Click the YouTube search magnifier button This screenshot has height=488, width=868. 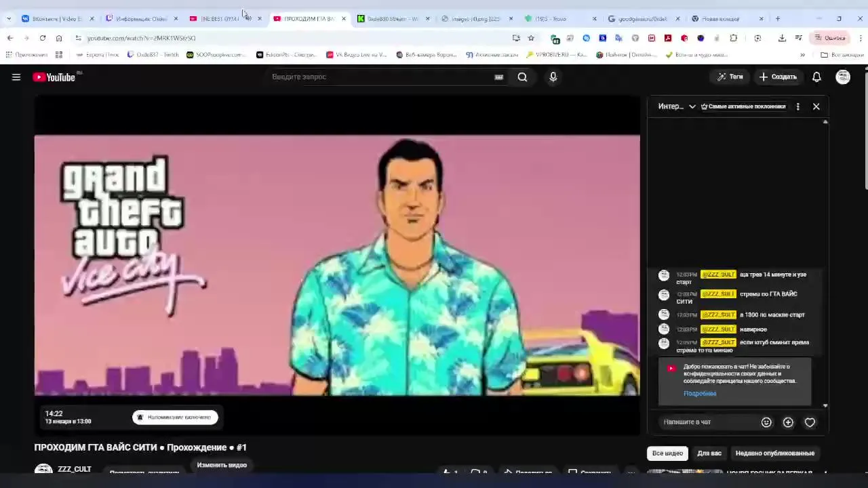(522, 77)
